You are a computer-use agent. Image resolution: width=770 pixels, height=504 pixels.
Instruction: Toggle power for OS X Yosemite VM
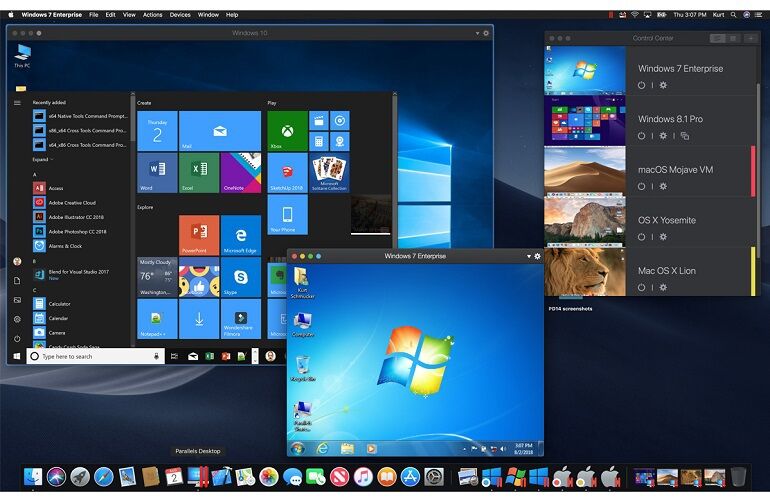641,237
